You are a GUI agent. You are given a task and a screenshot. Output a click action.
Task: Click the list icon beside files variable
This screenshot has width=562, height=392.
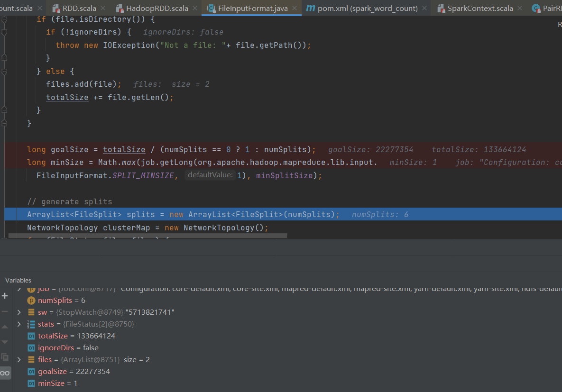31,360
